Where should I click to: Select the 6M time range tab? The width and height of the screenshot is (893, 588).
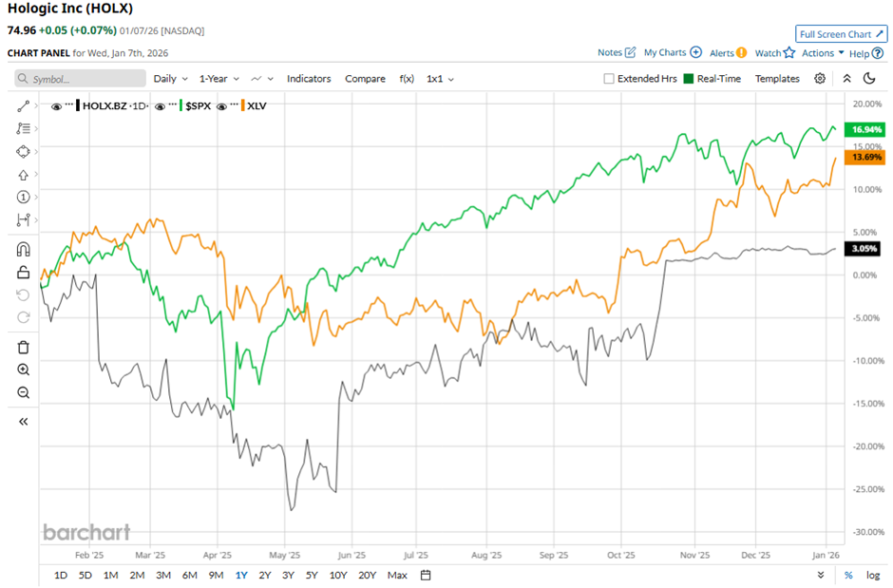tap(189, 575)
